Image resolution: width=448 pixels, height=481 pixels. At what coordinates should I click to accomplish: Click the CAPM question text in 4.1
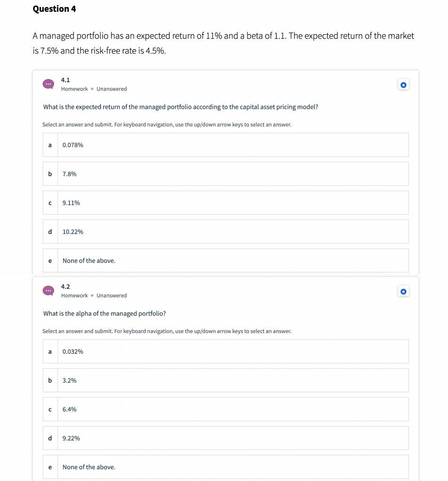pos(180,107)
